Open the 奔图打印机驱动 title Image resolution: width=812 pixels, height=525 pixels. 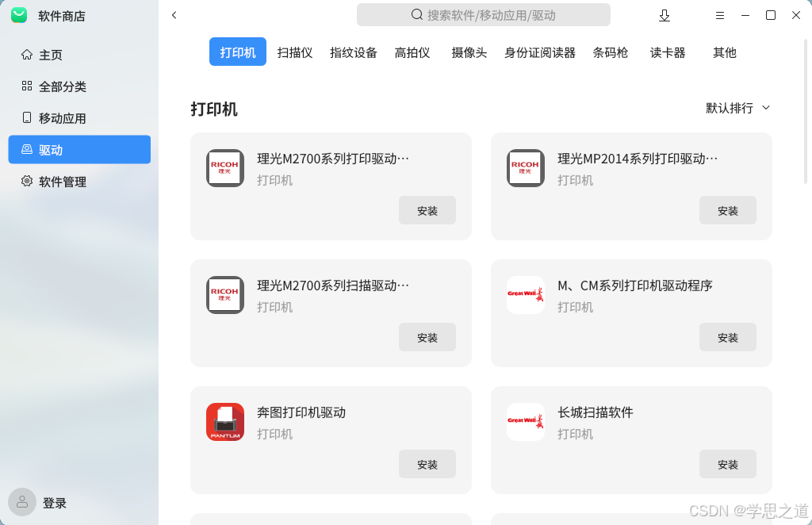(301, 412)
